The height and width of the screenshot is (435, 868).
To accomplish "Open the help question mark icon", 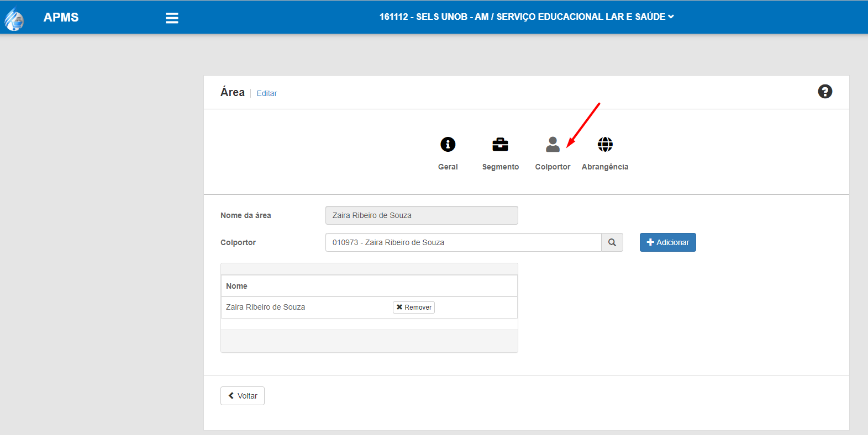I will (x=825, y=92).
